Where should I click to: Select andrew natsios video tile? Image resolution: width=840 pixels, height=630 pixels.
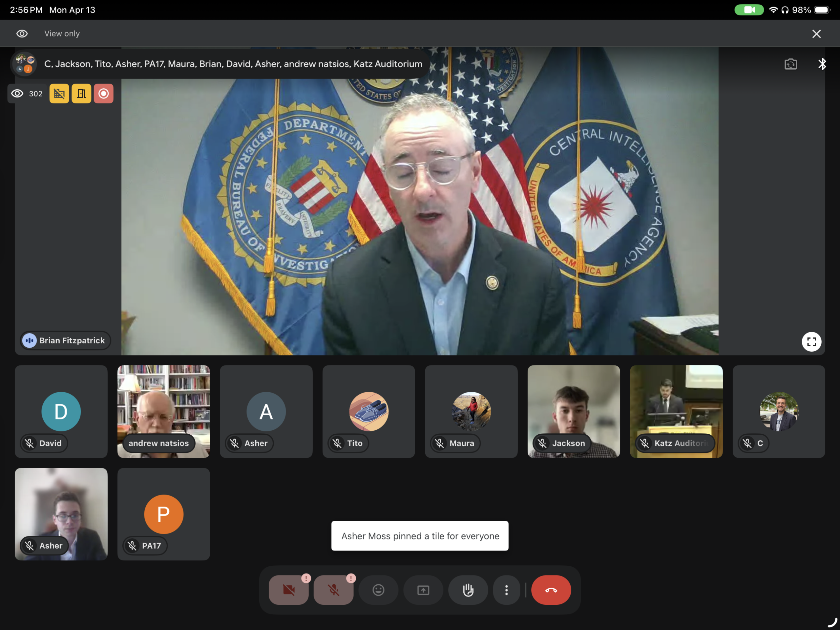(163, 411)
